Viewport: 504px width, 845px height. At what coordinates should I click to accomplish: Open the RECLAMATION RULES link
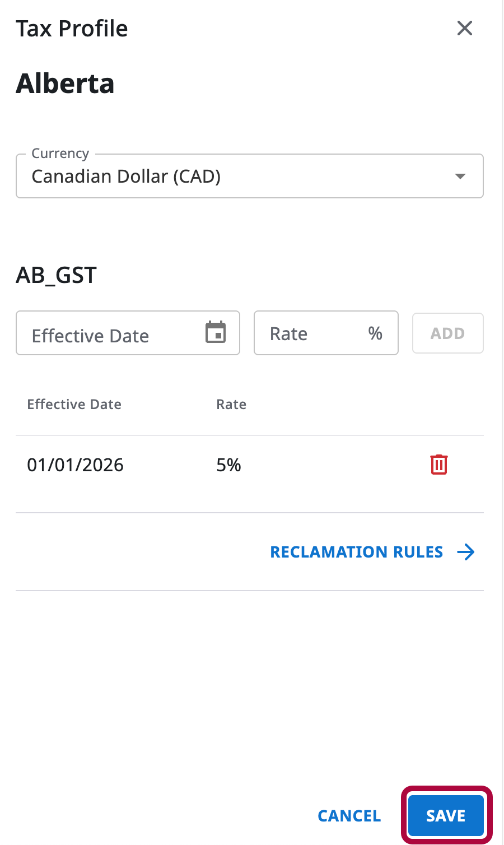(x=357, y=552)
